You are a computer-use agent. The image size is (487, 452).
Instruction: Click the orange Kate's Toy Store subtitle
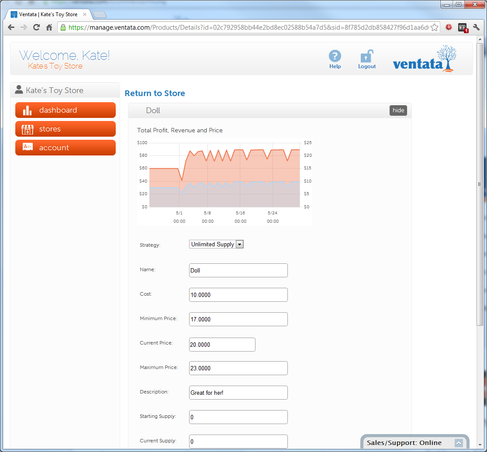[55, 66]
